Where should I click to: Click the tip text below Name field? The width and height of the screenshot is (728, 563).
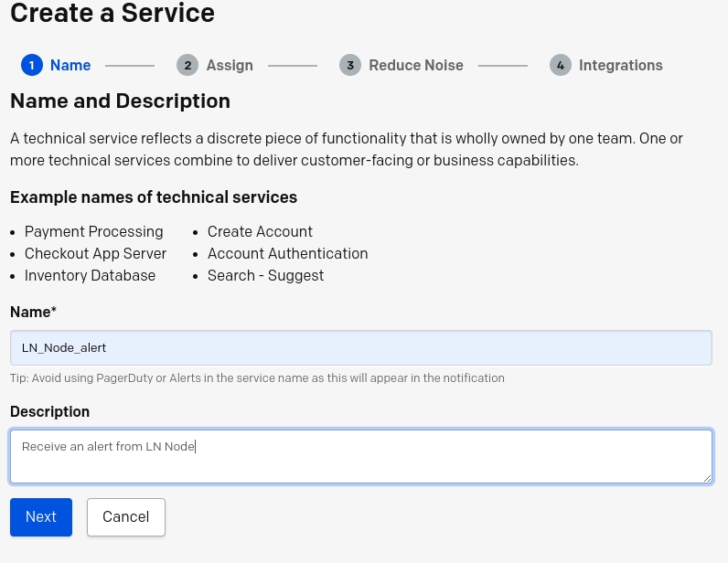pos(257,378)
